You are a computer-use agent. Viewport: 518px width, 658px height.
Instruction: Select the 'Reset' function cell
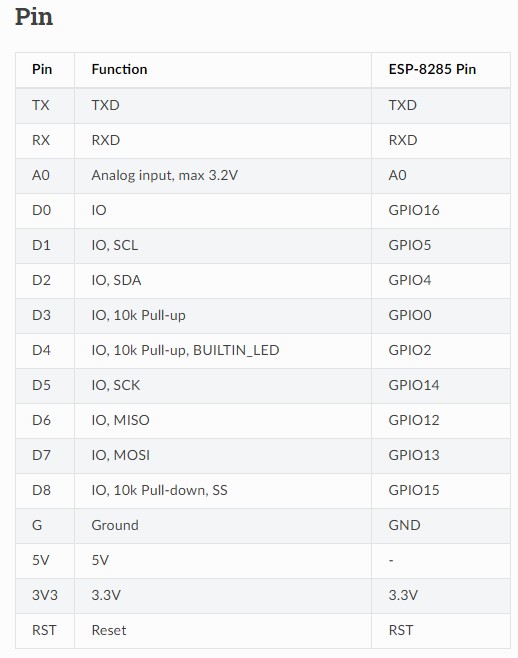point(223,630)
